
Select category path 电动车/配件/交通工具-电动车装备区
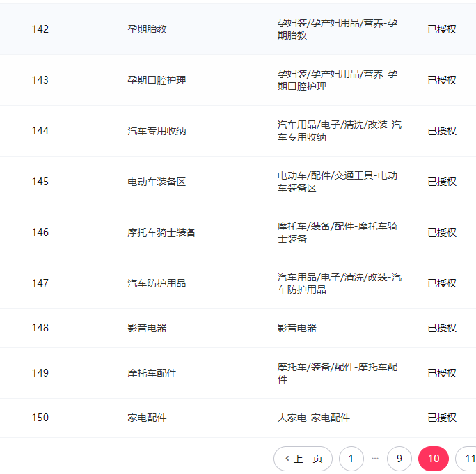pyautogui.click(x=337, y=182)
